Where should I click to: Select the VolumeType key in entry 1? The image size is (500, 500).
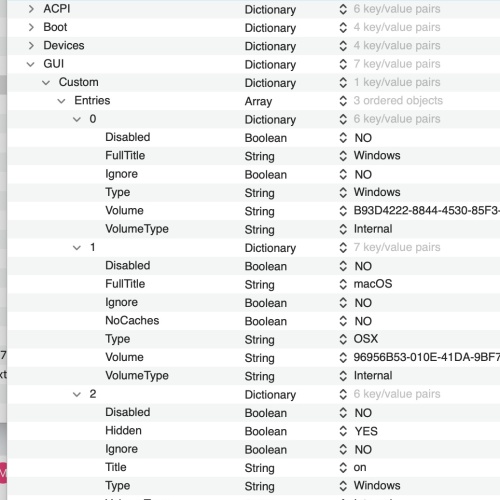coord(137,376)
